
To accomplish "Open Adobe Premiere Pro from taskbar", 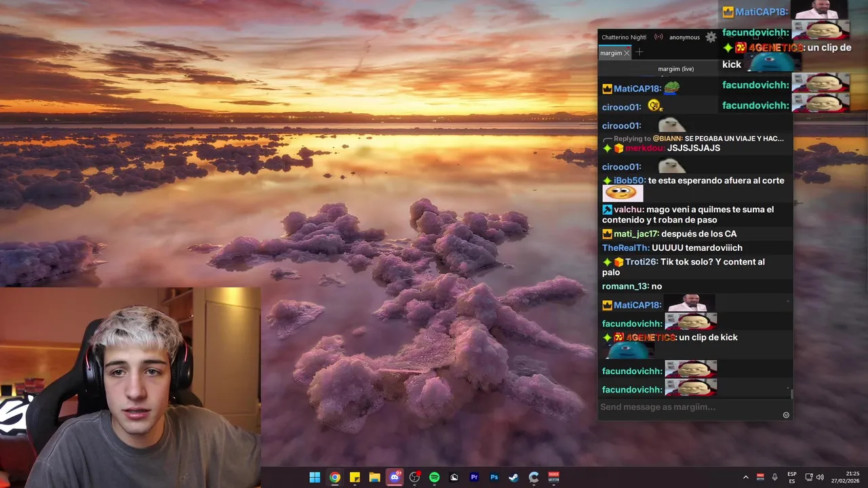I will coord(474,477).
